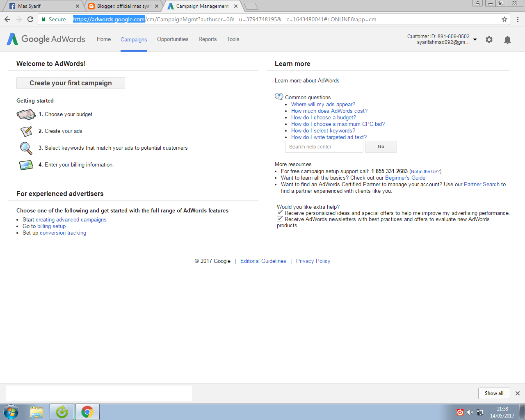Click the common questions help icon
Screen dimensions: 525x420
point(279,96)
